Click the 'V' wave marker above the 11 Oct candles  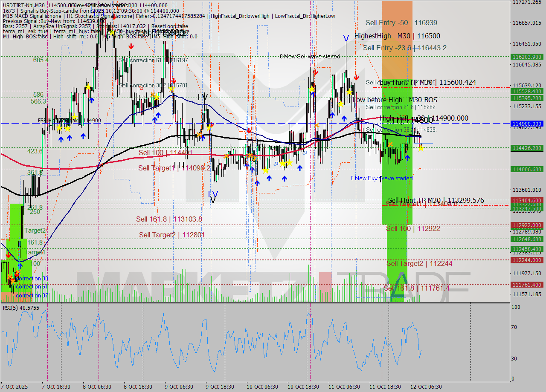point(347,38)
